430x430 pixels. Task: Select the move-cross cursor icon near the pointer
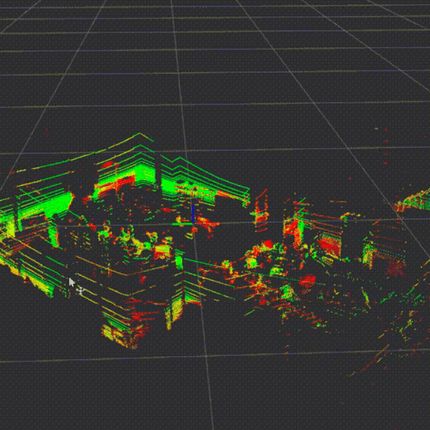(80, 291)
